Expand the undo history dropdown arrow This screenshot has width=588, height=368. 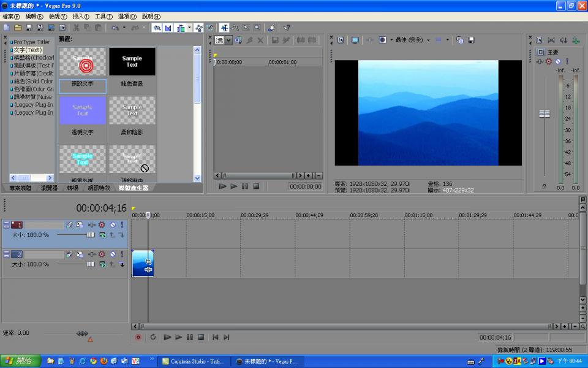tap(124, 28)
